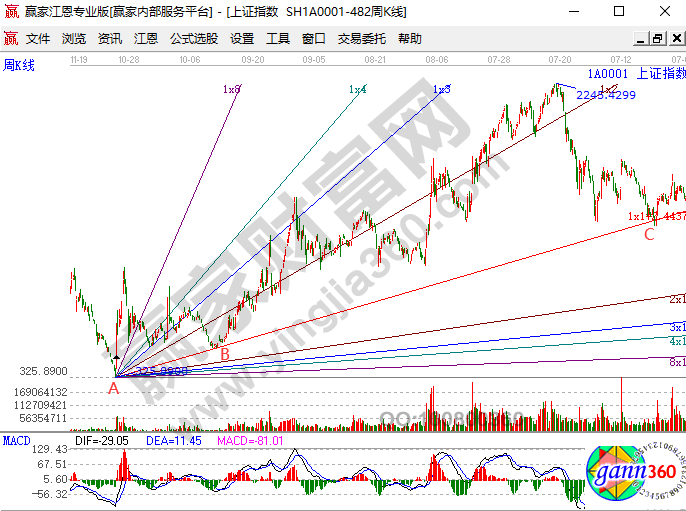Viewport: 686px width, 511px height.
Task: Open the 文件 menu
Action: 38,39
